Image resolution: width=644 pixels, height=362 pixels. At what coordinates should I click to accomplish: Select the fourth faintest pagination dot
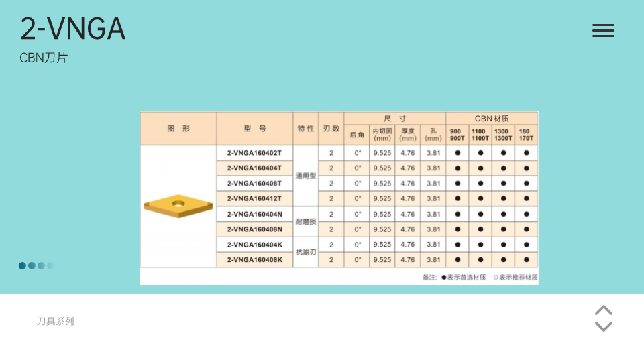pos(50,265)
